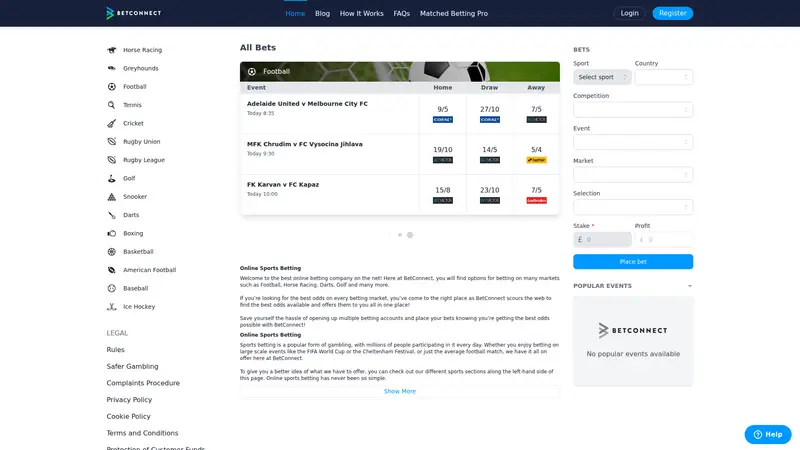Click the Place bet button
Screen dimensions: 800x450
[633, 262]
